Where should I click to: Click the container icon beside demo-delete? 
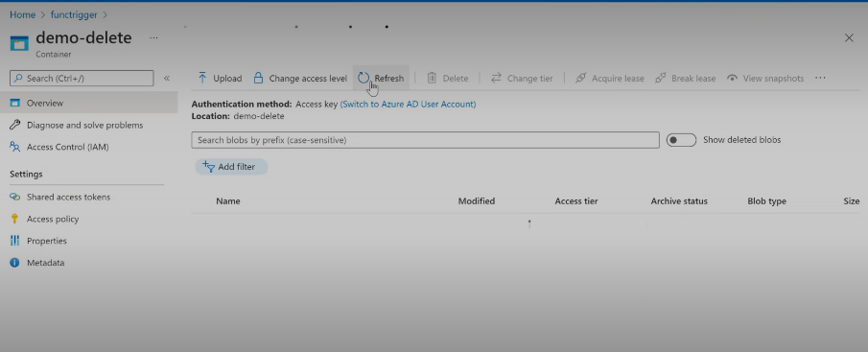(19, 44)
